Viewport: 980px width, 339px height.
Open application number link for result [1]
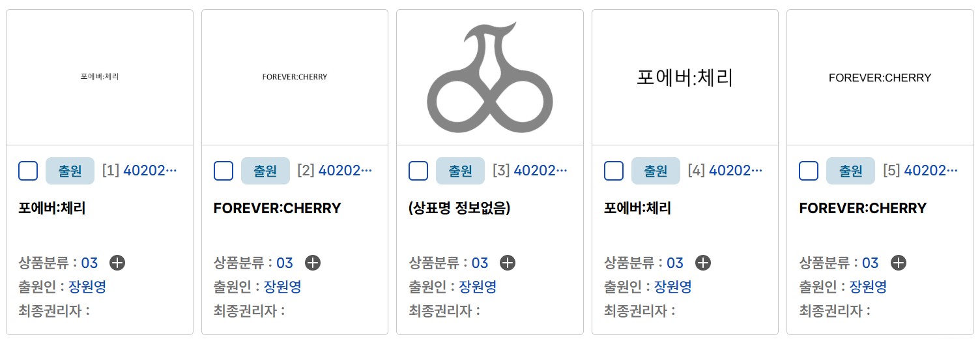tap(150, 171)
